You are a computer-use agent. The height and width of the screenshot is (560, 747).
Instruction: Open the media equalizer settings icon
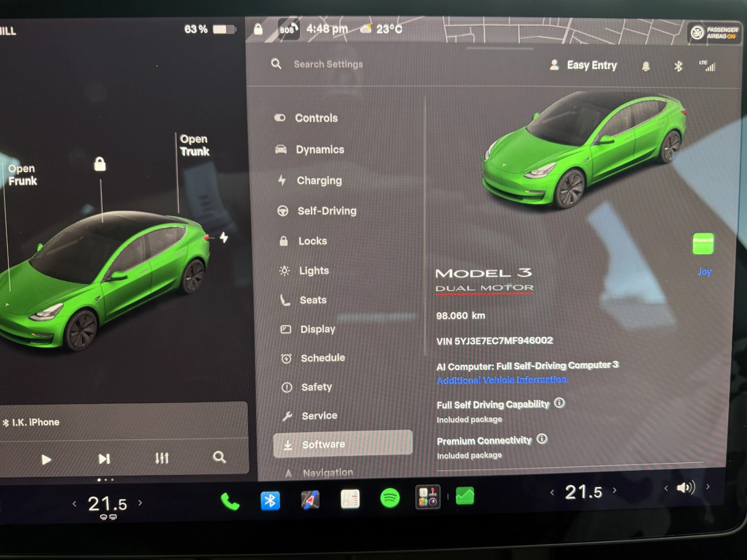pos(162,458)
